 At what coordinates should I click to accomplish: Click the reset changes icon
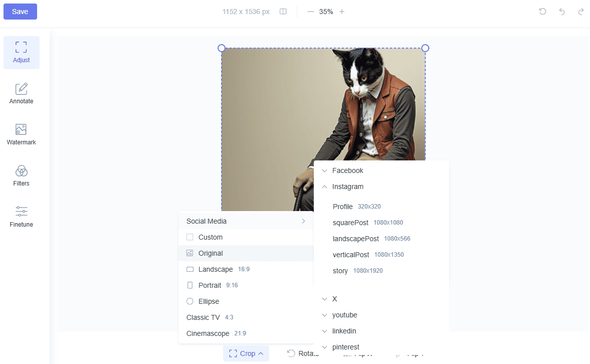(x=542, y=12)
